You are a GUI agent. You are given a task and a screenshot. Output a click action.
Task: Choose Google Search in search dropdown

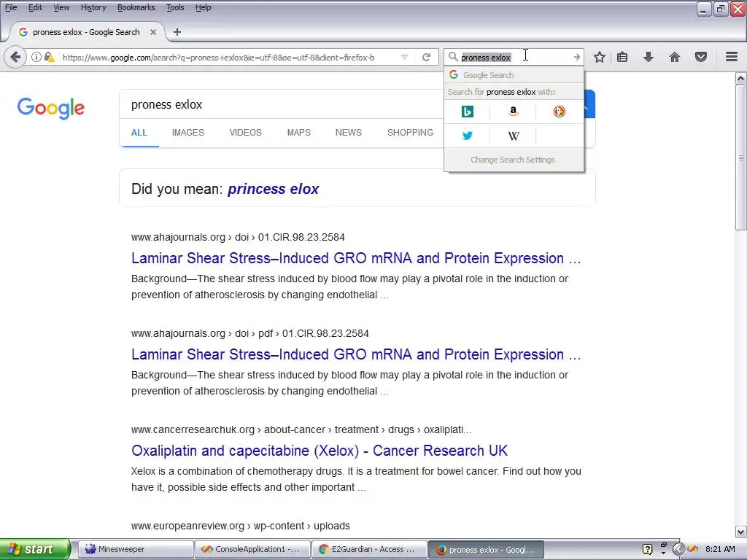tap(514, 75)
